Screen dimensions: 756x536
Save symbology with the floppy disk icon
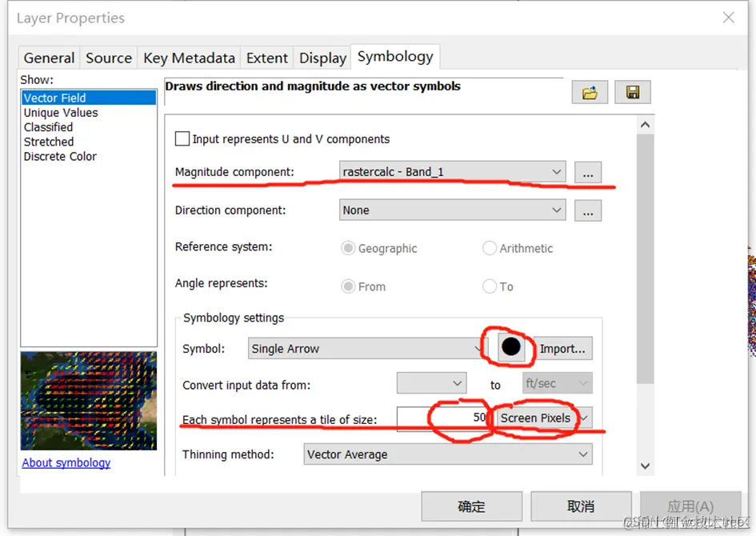(633, 91)
